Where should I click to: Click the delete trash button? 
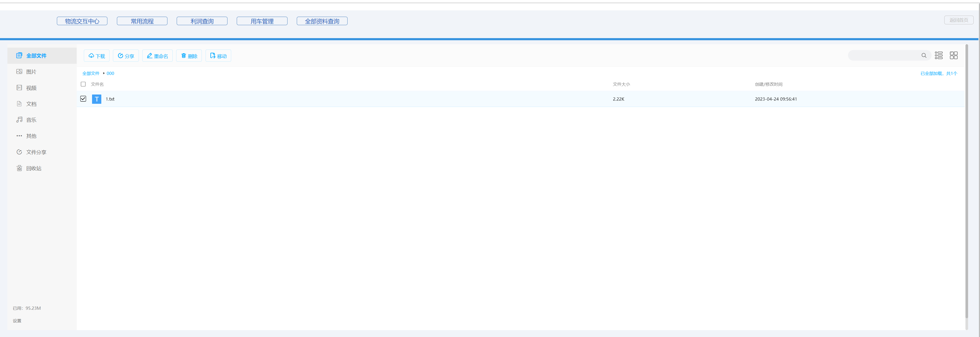click(x=189, y=56)
